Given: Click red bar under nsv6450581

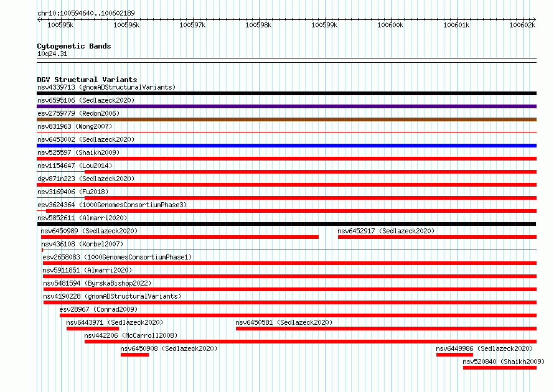Looking at the screenshot, I should (386, 329).
